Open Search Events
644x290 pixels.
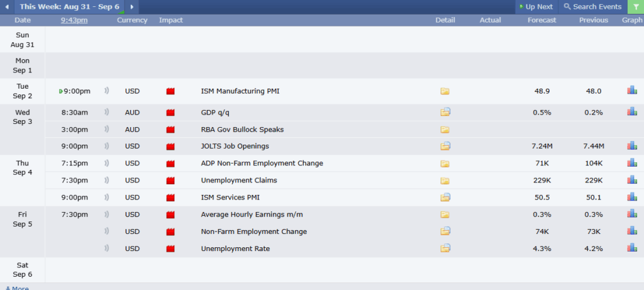pyautogui.click(x=592, y=7)
